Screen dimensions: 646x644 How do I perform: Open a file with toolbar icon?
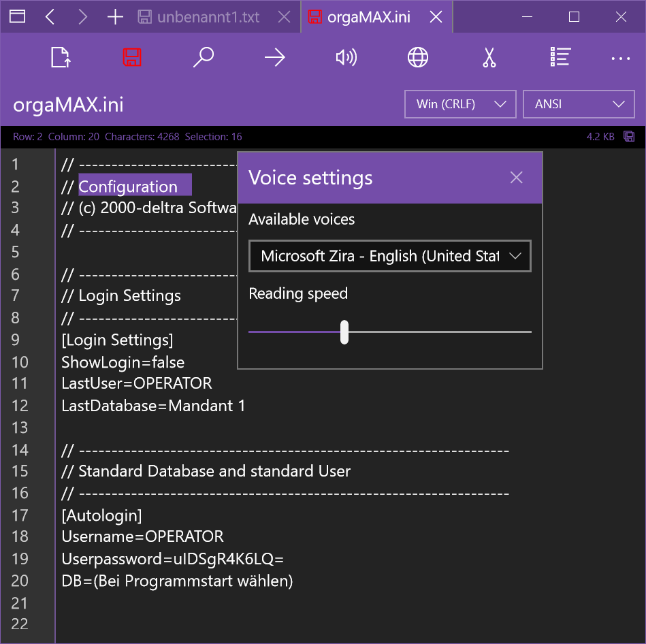tap(61, 57)
